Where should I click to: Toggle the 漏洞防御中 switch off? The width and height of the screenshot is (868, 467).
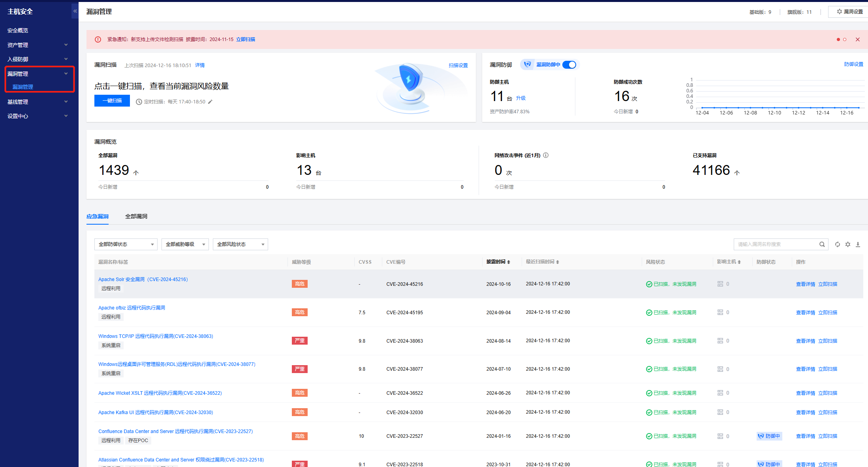569,65
